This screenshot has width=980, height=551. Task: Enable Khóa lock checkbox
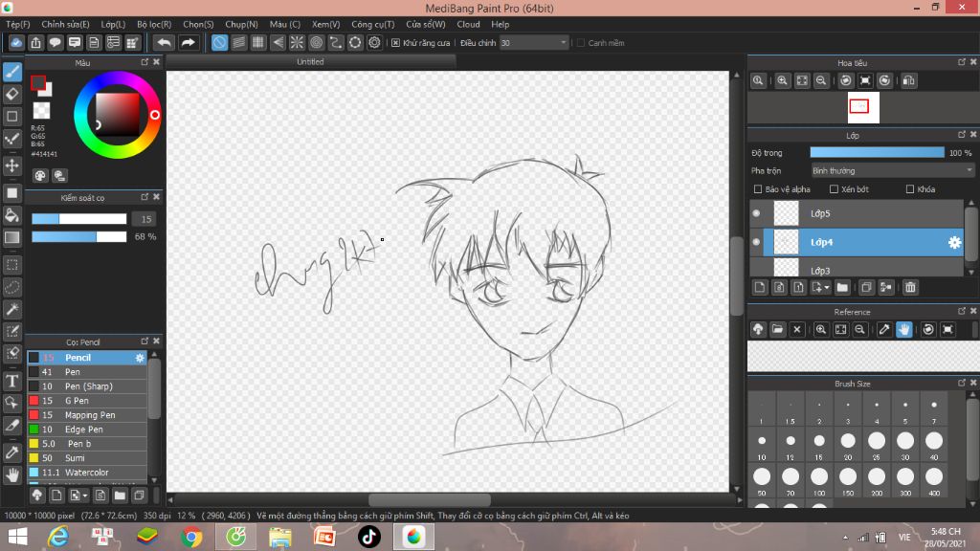point(910,189)
